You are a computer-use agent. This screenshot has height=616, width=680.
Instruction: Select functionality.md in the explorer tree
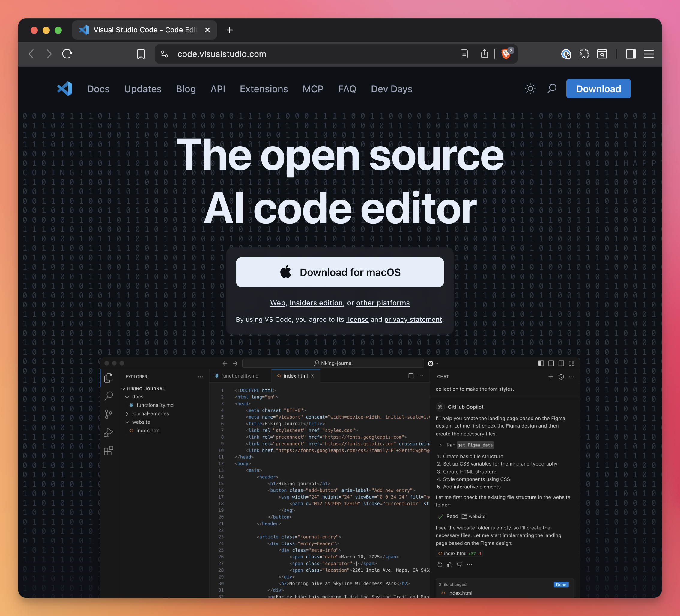click(155, 405)
